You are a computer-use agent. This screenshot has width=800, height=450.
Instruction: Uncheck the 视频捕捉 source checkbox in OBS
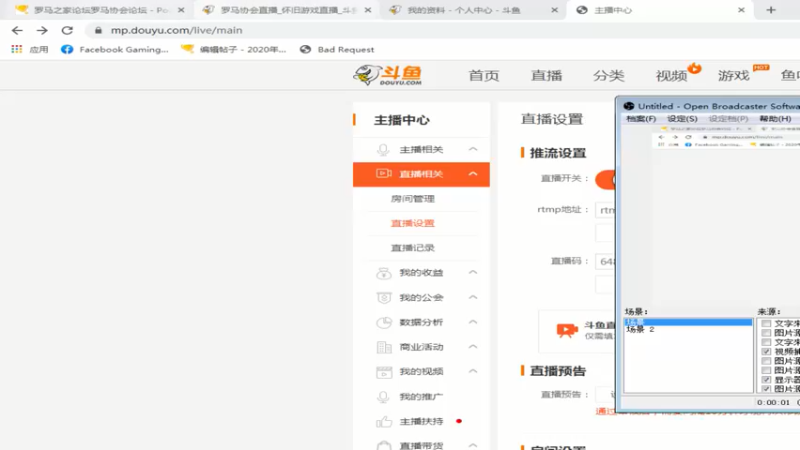766,352
